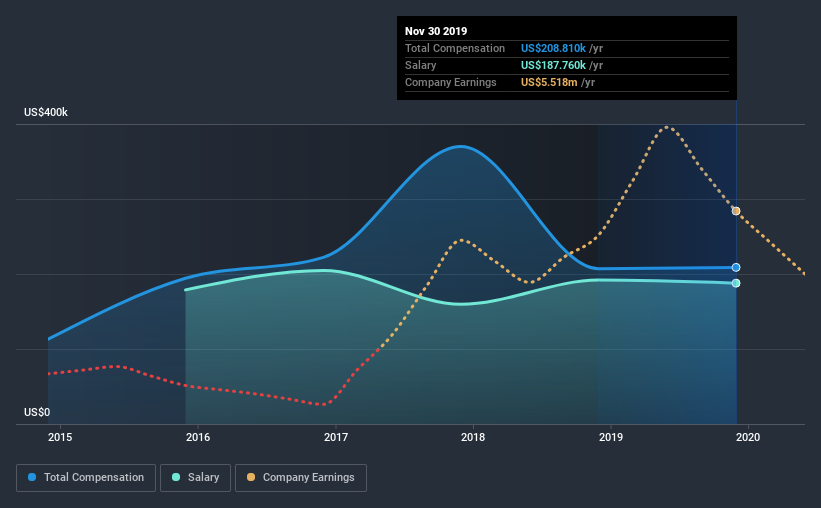Select the blue Total Compensation data point marker

point(736,268)
